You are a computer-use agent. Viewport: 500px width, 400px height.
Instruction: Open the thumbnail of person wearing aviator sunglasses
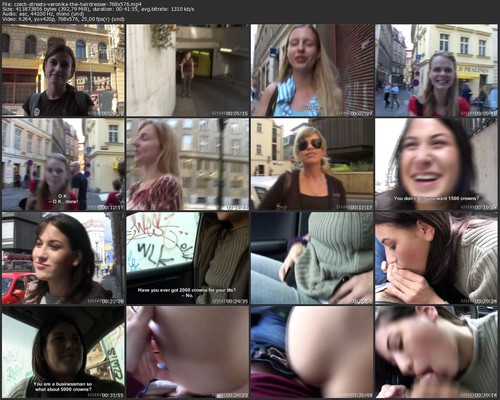(312, 164)
